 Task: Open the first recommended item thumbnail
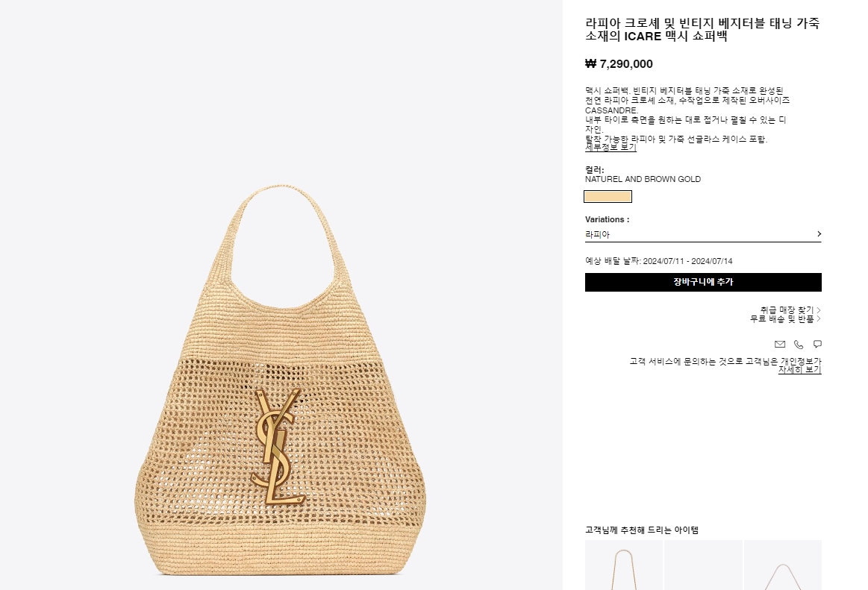click(624, 565)
